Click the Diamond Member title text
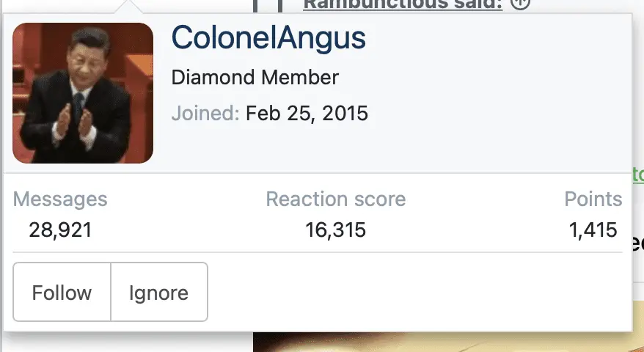This screenshot has height=352, width=644. click(x=255, y=77)
